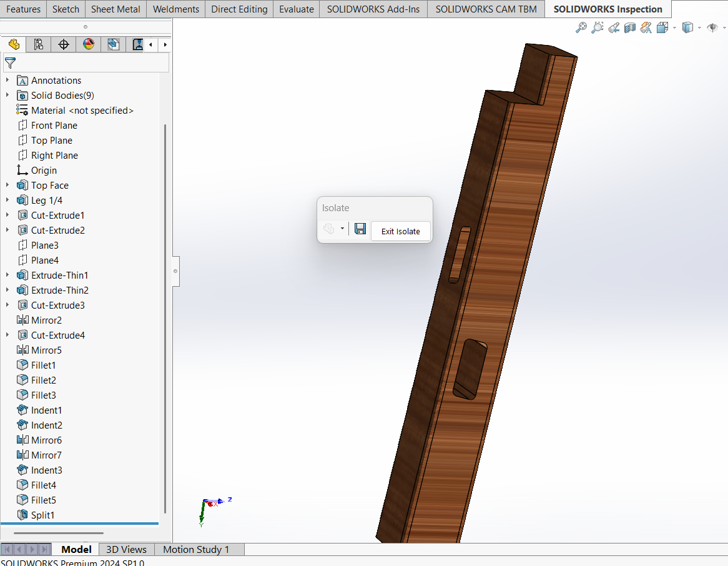The width and height of the screenshot is (728, 566).
Task: Switch to the Sheet Metal tab
Action: tap(116, 9)
